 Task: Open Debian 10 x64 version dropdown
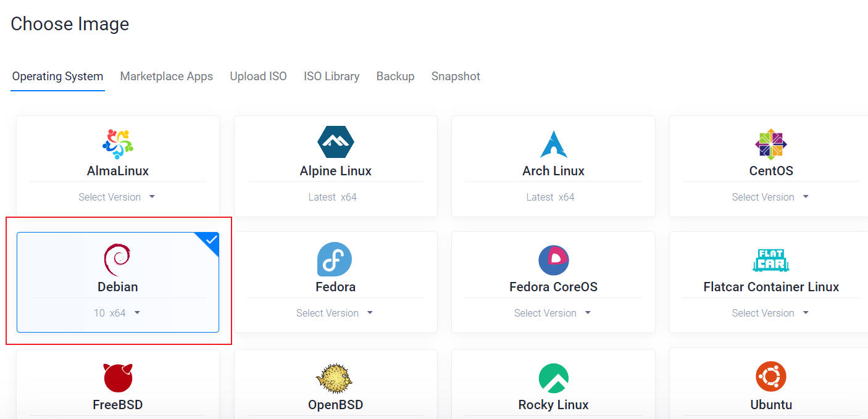click(117, 313)
